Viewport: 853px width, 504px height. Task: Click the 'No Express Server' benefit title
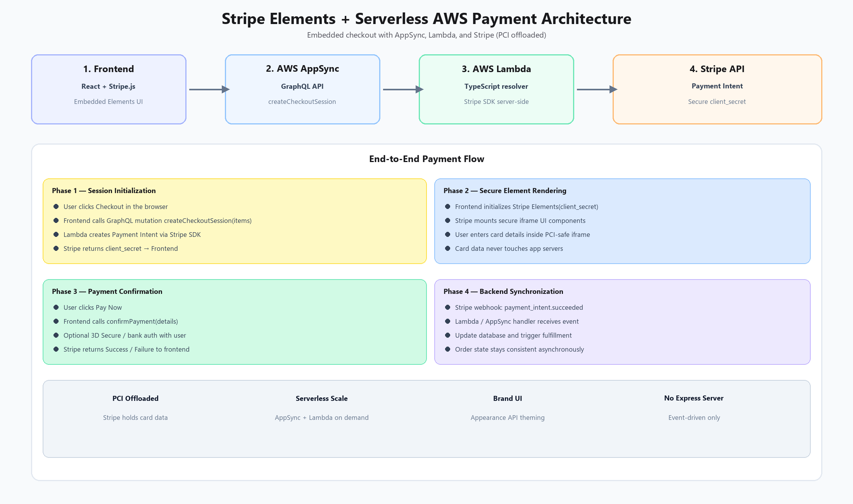pyautogui.click(x=694, y=398)
